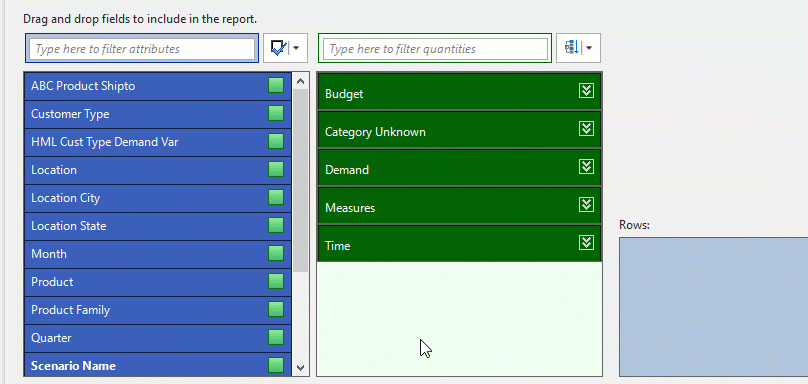Click the attribute filter input field
Viewport: 808px width, 384px height.
tap(142, 49)
